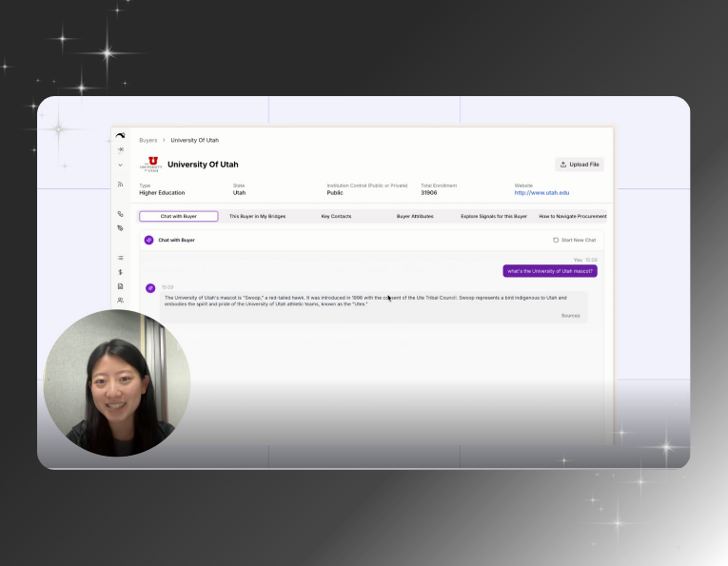Open the signals feed icon in the sidebar
Screen dimensions: 728x566
click(120, 185)
